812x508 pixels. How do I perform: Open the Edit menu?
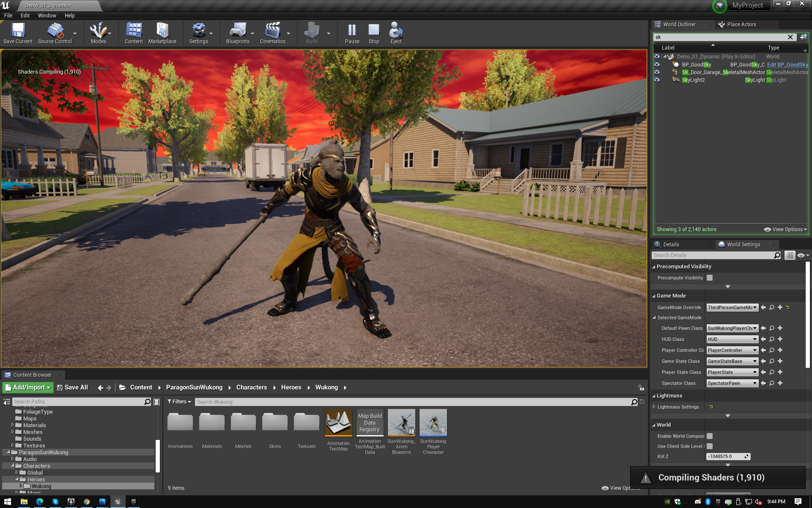pos(25,16)
